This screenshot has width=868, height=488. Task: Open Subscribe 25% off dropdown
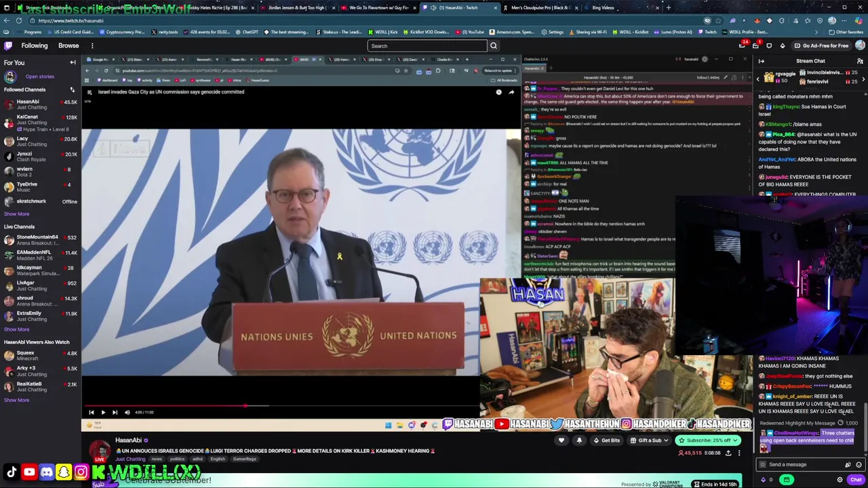709,441
